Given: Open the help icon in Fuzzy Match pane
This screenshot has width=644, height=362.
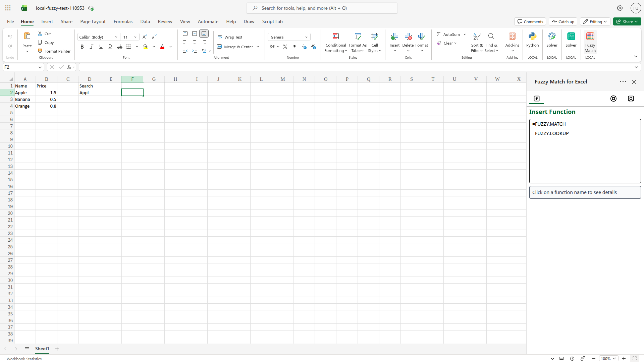Looking at the screenshot, I should [x=613, y=99].
